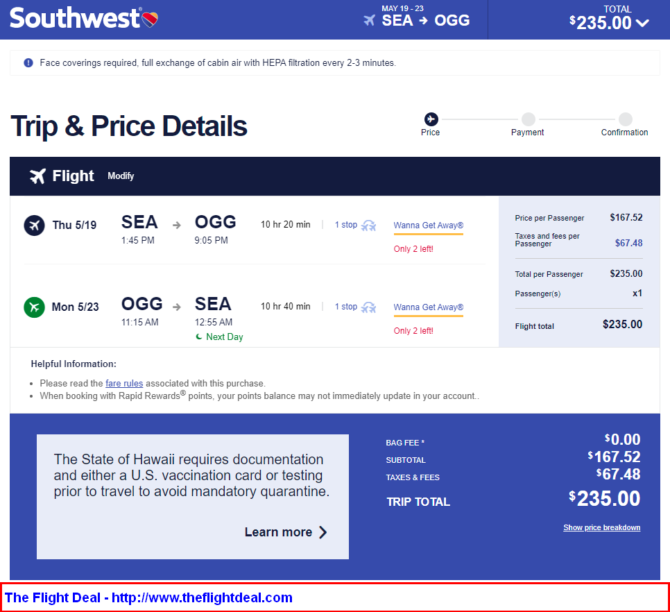Click the plane change icon beside first 1 stop

[369, 225]
